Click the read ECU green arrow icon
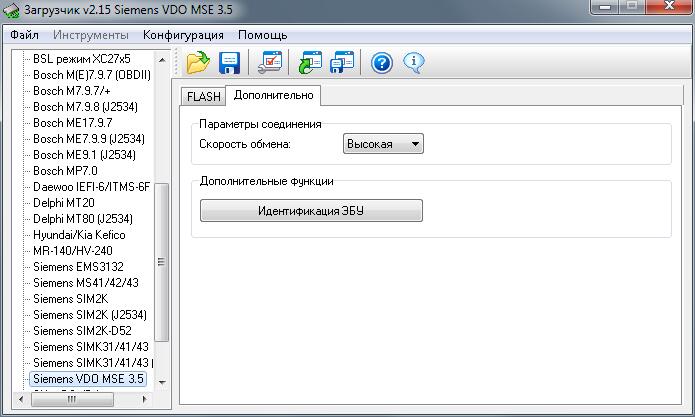This screenshot has width=695, height=417. pyautogui.click(x=310, y=62)
